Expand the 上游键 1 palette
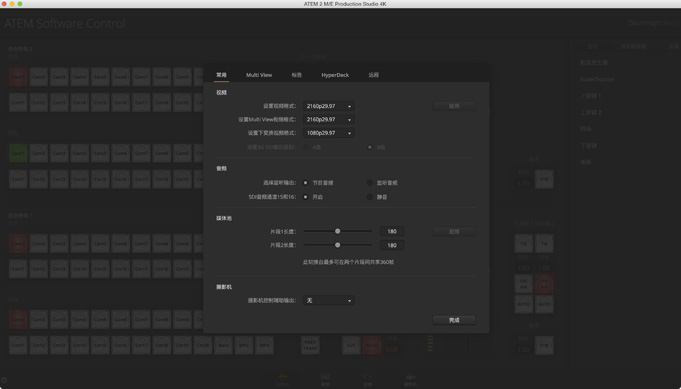Screen dimensions: 681x389 pos(591,96)
